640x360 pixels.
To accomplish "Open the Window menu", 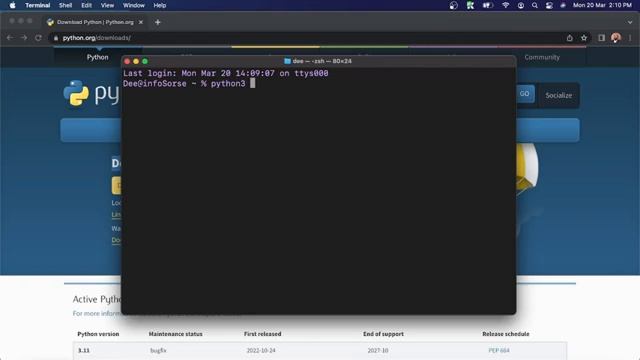I will click(134, 5).
